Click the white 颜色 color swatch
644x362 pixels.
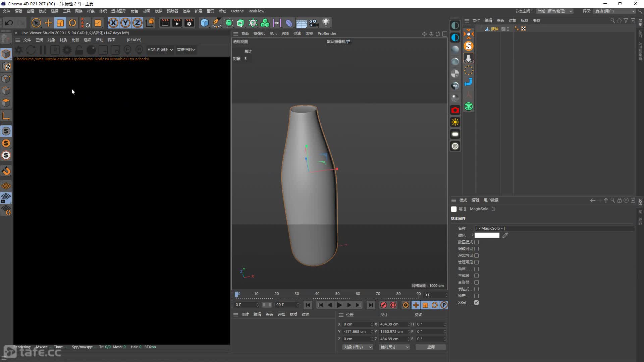click(x=487, y=235)
